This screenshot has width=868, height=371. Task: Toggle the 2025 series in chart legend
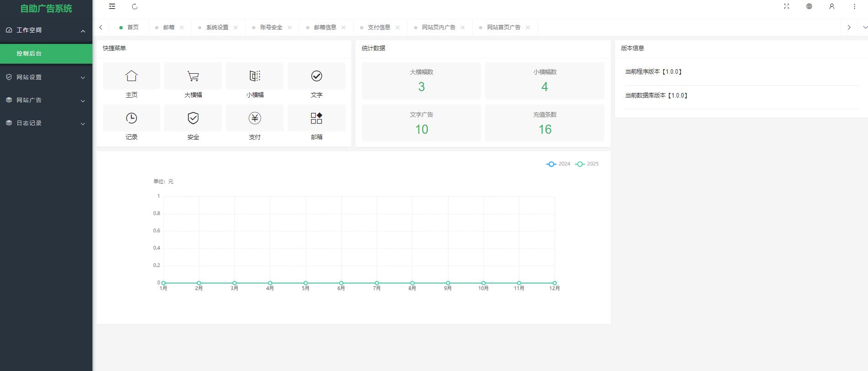[x=587, y=164]
